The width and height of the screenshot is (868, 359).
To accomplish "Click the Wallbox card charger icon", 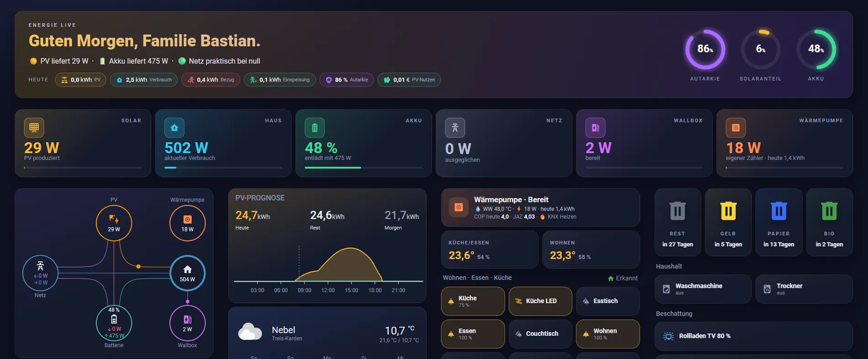I will click(x=595, y=128).
